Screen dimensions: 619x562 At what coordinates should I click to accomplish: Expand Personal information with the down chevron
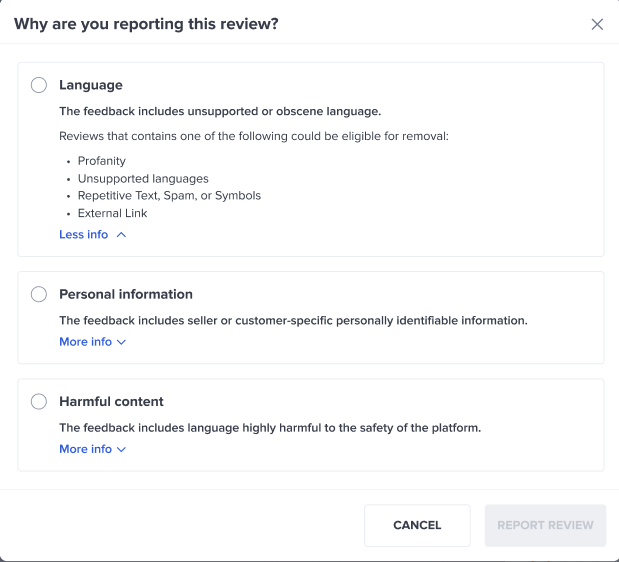[x=122, y=342]
